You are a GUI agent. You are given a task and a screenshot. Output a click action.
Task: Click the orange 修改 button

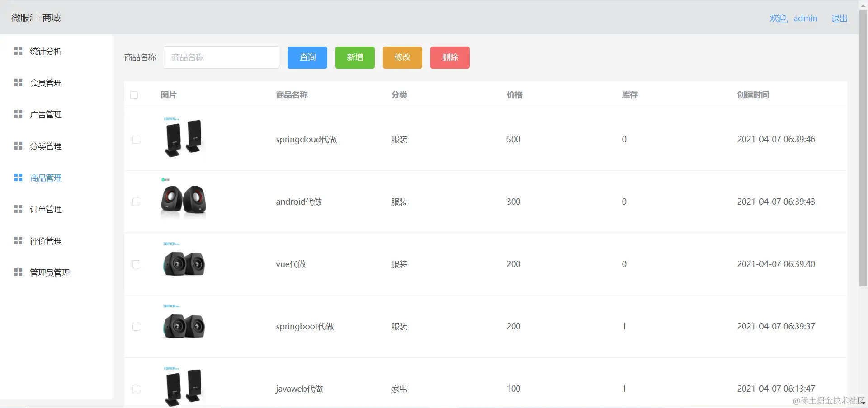click(402, 57)
